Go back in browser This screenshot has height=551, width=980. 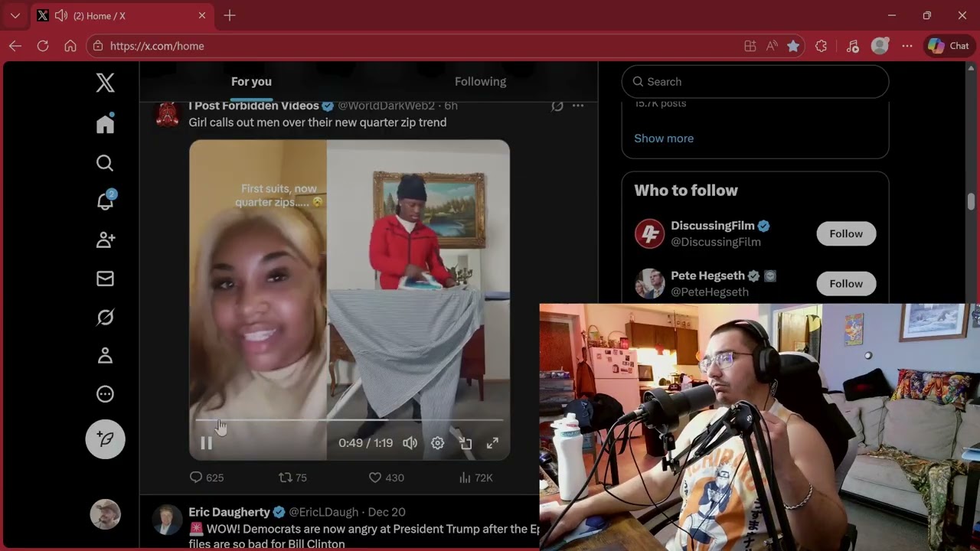coord(15,46)
